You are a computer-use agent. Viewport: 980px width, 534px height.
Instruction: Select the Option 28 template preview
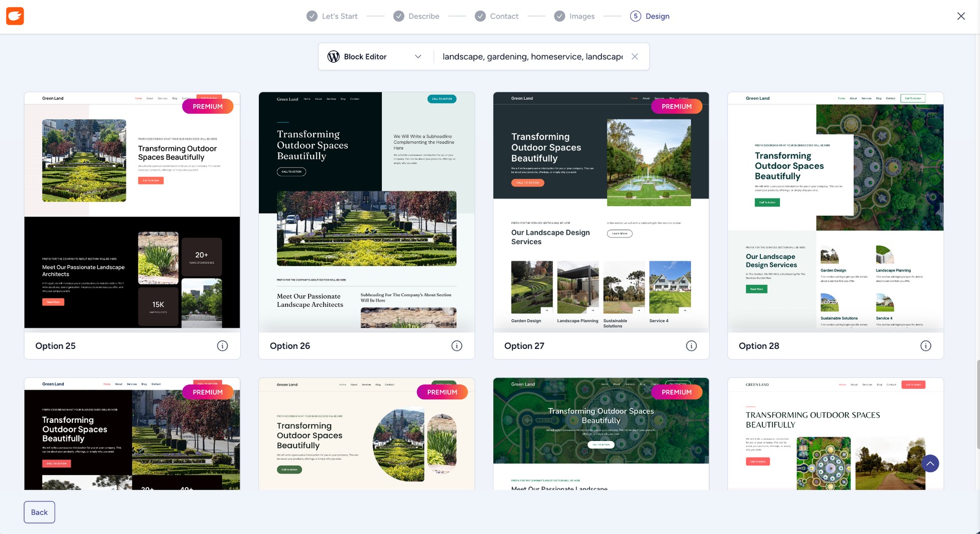[x=835, y=212]
